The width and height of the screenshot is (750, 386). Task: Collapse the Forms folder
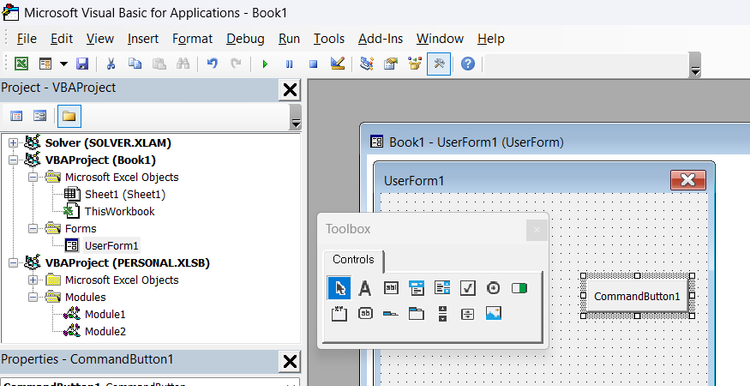click(x=33, y=229)
